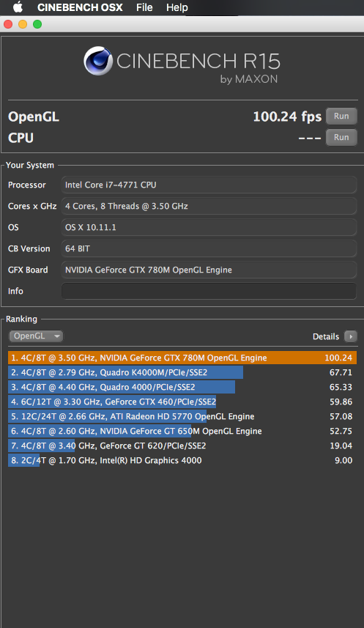Click the Details arrow icon button
The image size is (364, 628).
351,336
